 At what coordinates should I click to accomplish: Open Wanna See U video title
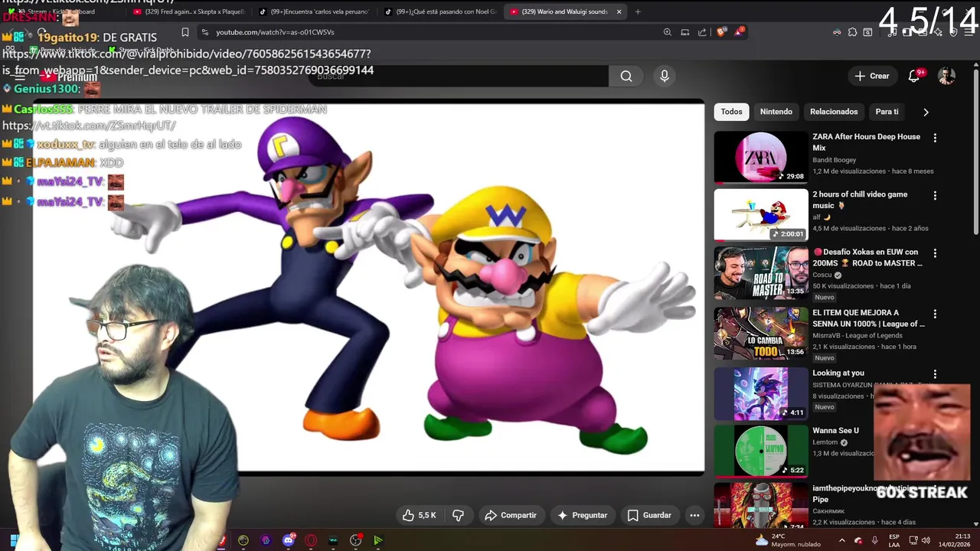[x=835, y=431]
